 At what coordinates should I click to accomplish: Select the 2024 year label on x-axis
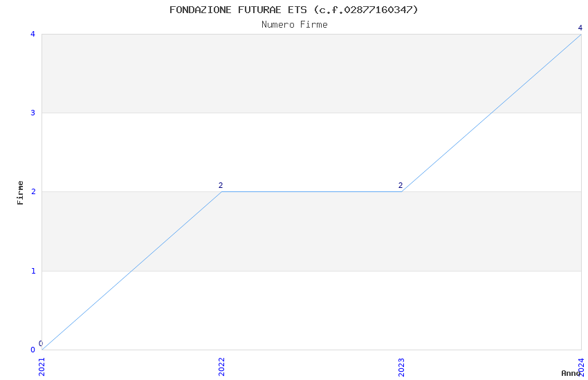tap(581, 366)
